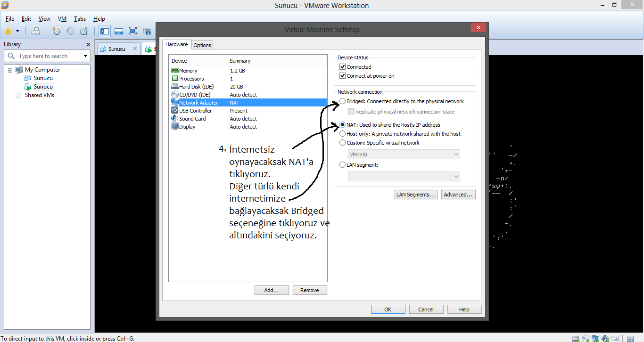Screen dimensions: 644x342
Task: Open the File menu
Action: click(10, 19)
